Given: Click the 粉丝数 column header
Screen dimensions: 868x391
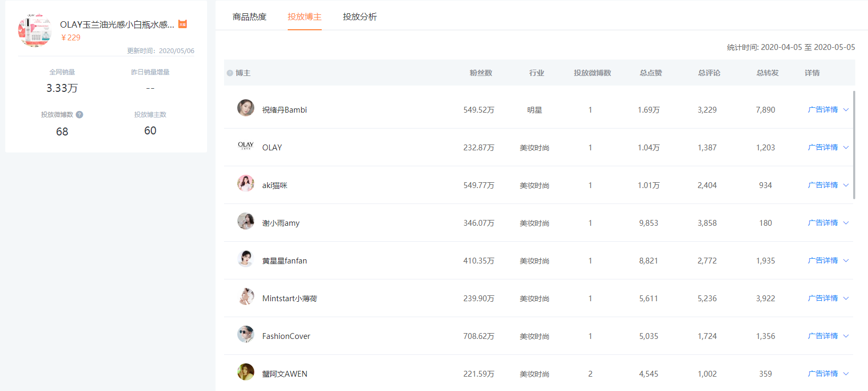Looking at the screenshot, I should [481, 73].
